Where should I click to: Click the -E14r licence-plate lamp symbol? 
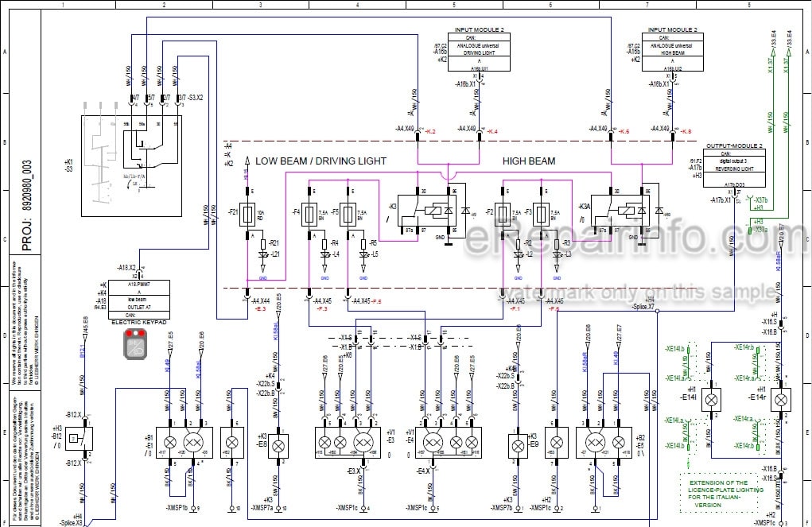781,400
